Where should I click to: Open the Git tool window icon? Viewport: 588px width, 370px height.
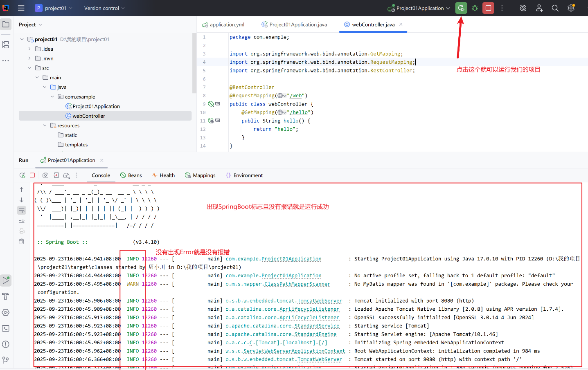6,360
